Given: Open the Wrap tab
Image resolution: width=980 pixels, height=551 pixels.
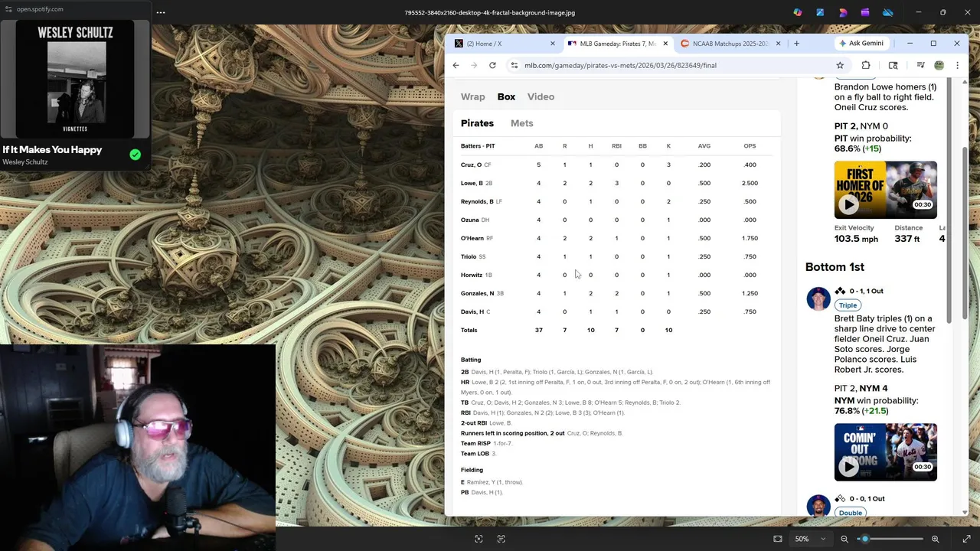Looking at the screenshot, I should 473,97.
